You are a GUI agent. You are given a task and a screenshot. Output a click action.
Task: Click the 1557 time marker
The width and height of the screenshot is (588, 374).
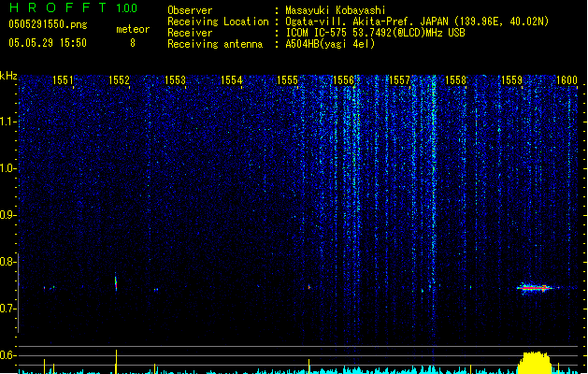(400, 80)
